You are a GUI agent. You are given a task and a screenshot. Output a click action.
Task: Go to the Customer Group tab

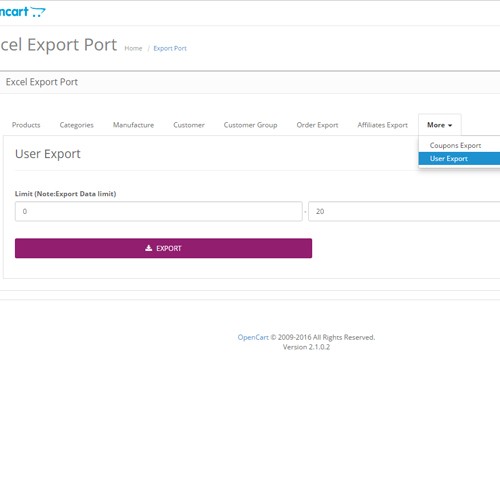pyautogui.click(x=250, y=125)
